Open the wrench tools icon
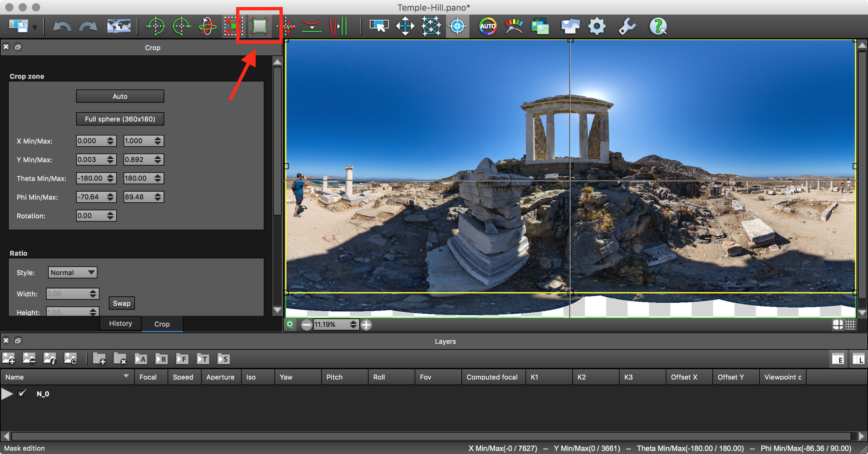868x454 pixels. pos(627,26)
